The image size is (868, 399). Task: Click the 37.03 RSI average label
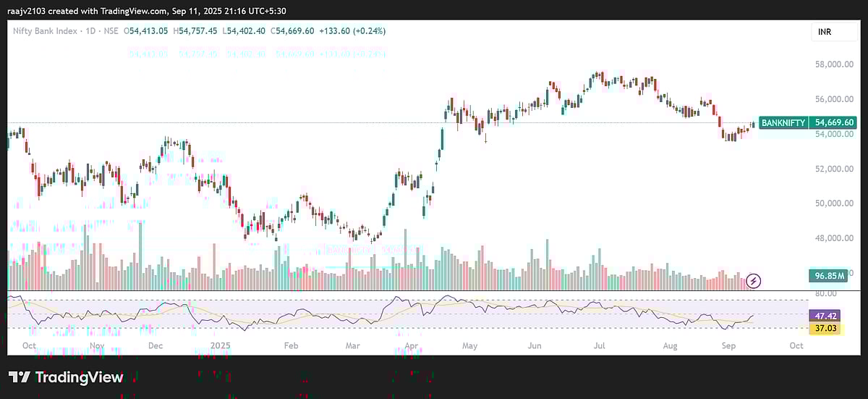point(826,329)
